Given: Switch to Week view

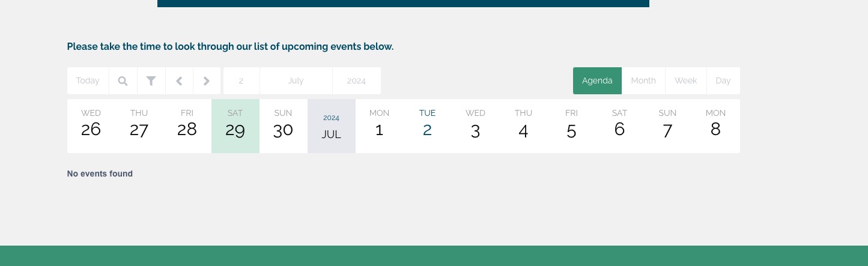Looking at the screenshot, I should [x=686, y=81].
